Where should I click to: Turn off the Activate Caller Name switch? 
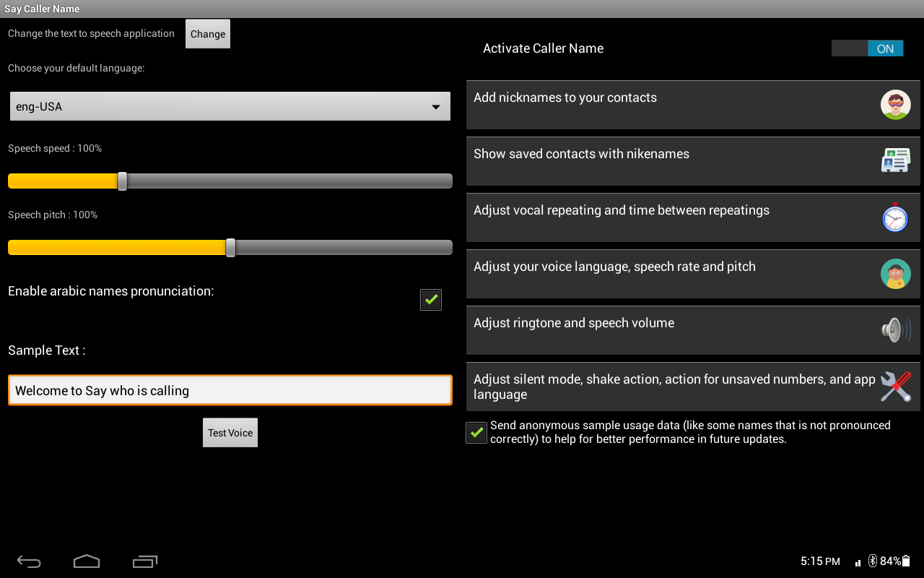(x=867, y=48)
